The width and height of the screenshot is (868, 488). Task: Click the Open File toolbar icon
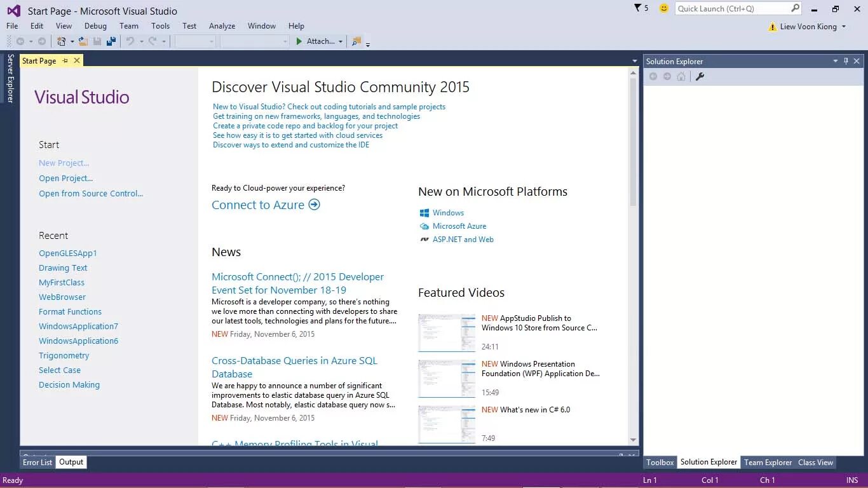click(x=83, y=41)
